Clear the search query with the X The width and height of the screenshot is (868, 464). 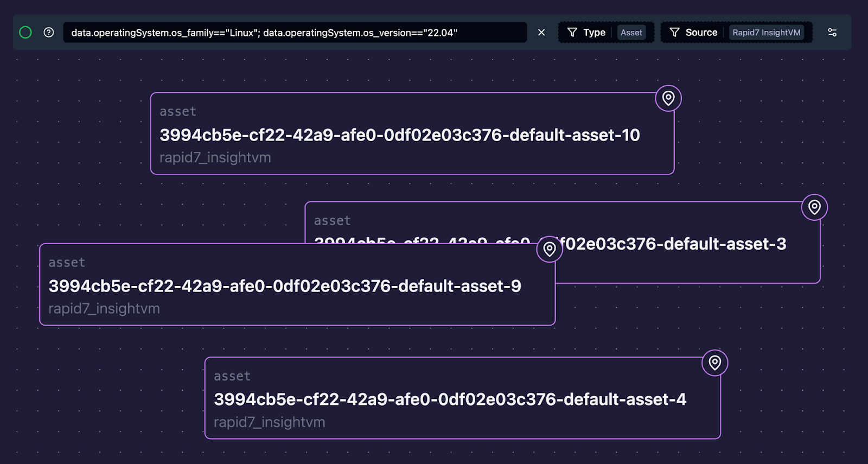[541, 33]
